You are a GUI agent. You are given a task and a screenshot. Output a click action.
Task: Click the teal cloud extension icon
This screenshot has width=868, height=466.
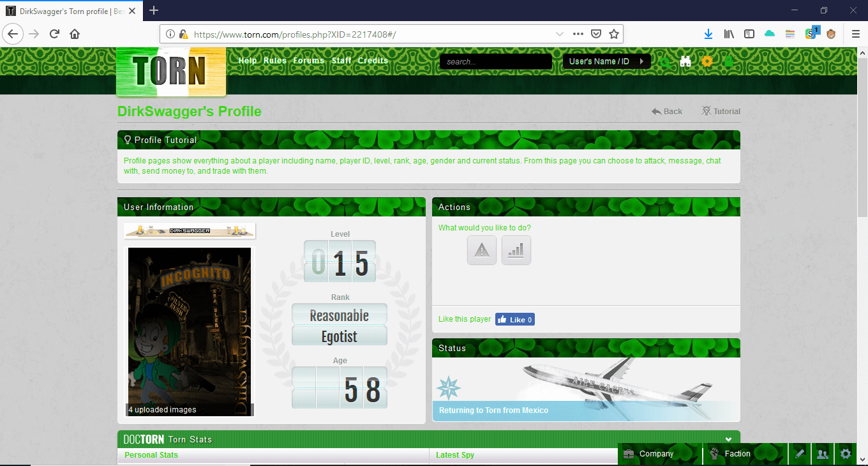[x=770, y=34]
